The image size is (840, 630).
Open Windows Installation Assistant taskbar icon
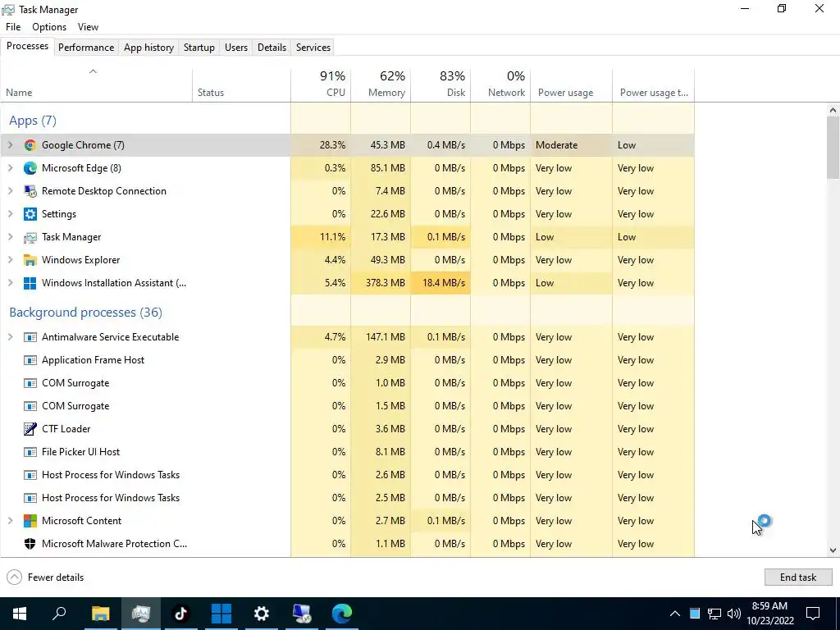point(221,614)
